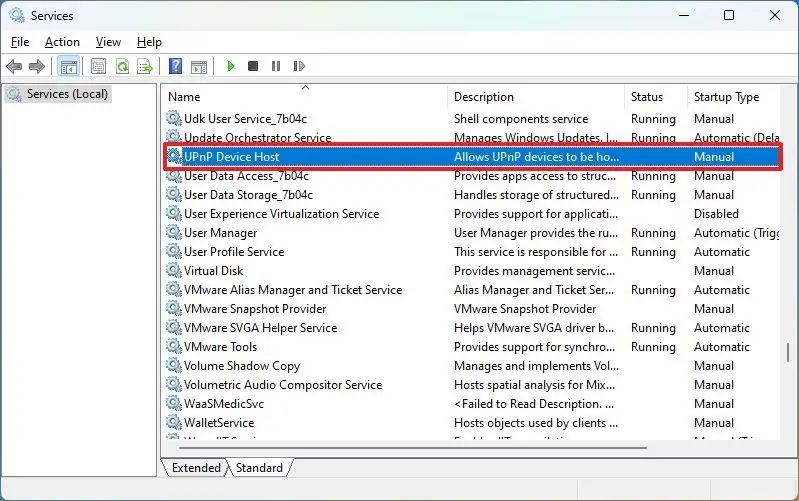Click Disabled startup type cell
The image size is (799, 501).
[716, 214]
